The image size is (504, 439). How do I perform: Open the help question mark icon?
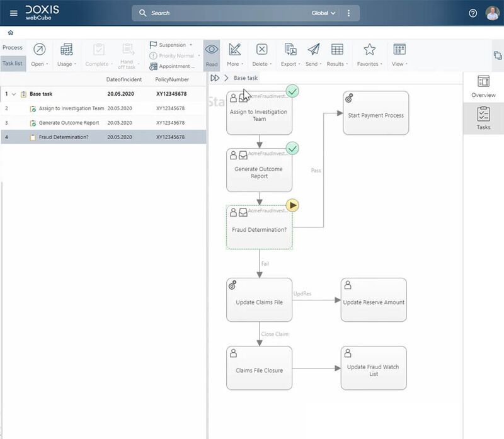pos(472,13)
